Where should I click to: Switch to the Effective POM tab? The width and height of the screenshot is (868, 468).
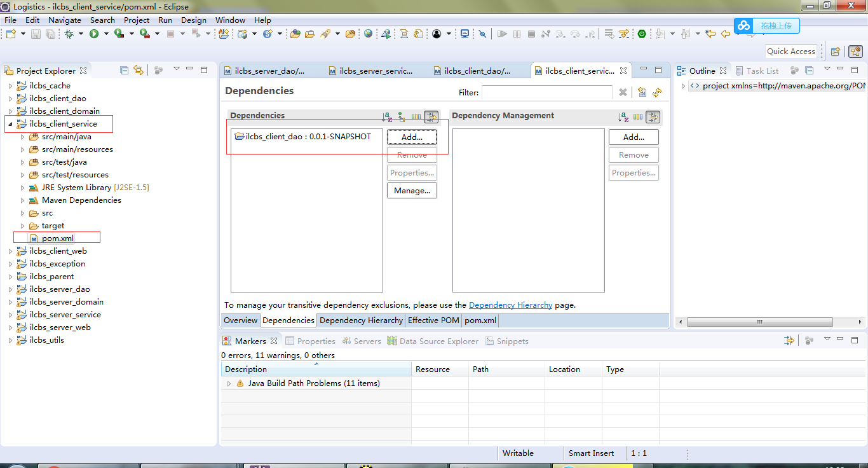[433, 320]
